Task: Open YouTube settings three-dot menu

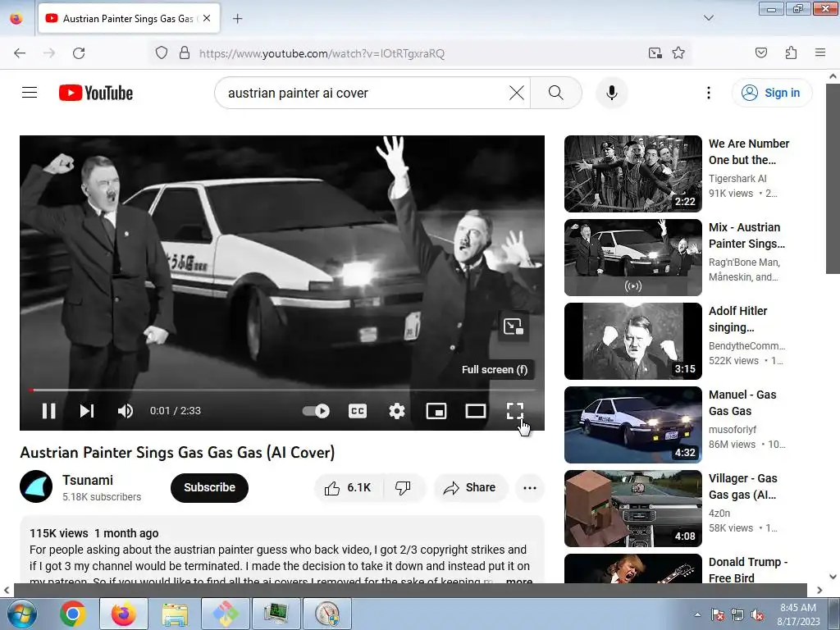Action: coord(709,93)
